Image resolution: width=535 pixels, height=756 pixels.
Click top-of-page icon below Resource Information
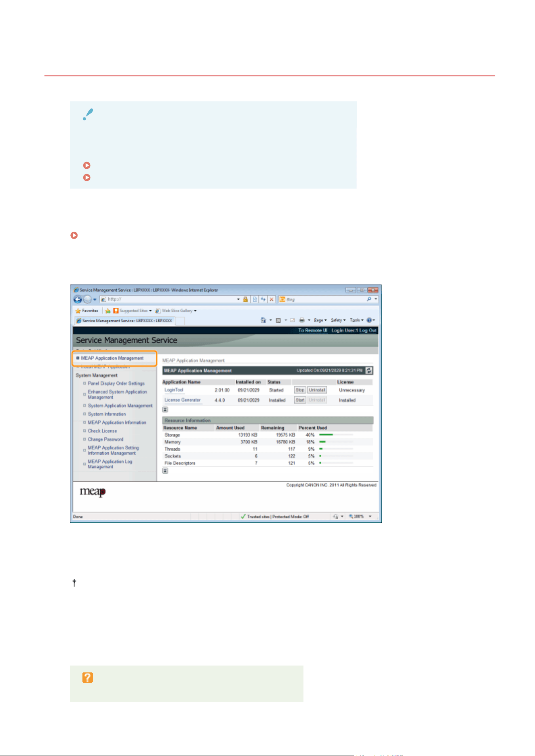tap(165, 471)
